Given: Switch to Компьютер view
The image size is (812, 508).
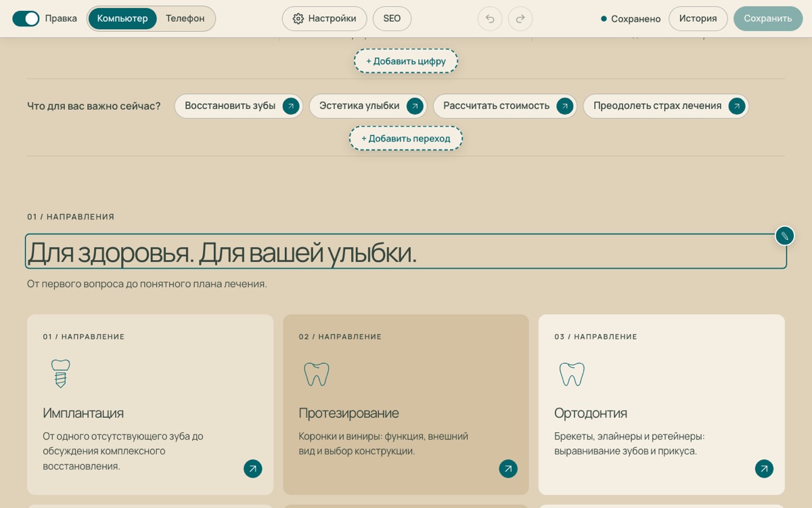Looking at the screenshot, I should [122, 18].
